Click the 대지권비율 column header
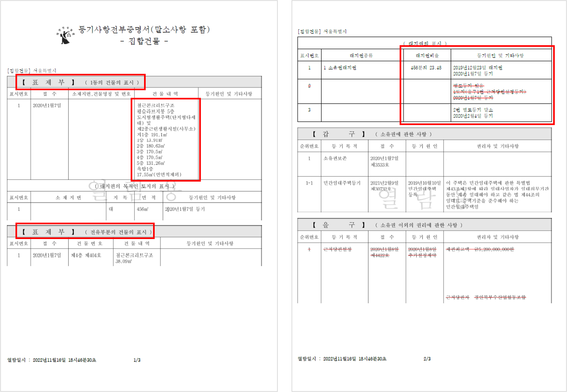 [427, 56]
